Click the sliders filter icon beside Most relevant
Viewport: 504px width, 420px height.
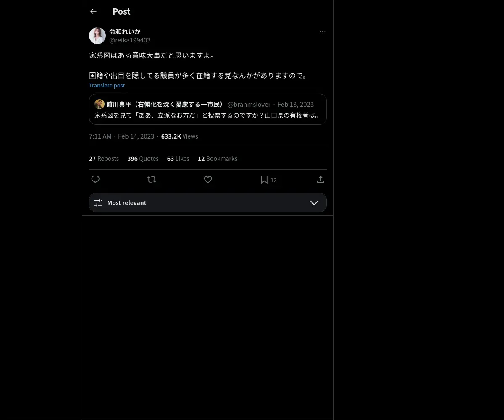tap(98, 203)
